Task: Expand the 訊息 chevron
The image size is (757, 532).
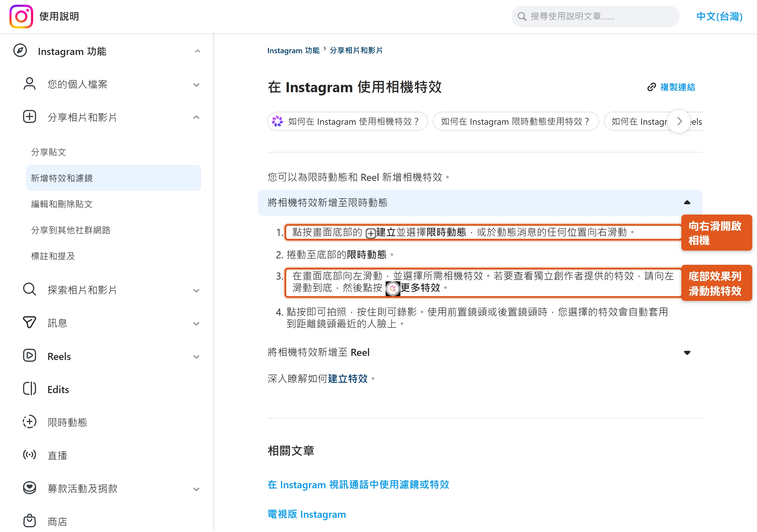Action: [197, 324]
